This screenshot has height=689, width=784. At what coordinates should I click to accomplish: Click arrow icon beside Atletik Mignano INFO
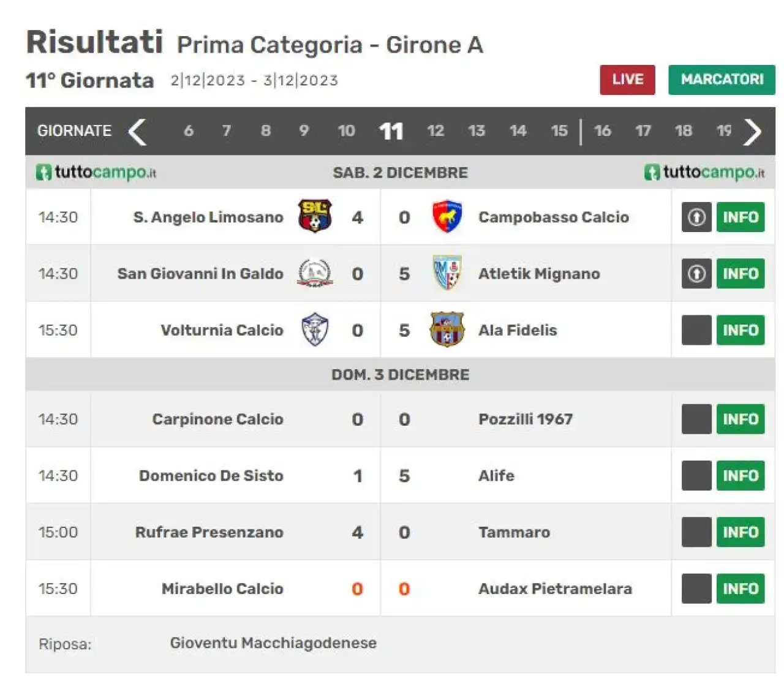tap(696, 273)
